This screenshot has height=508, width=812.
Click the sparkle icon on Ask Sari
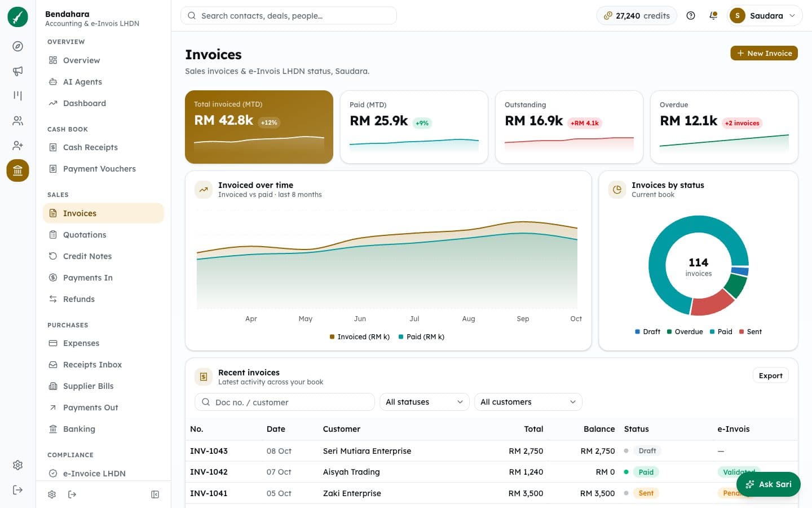[750, 484]
